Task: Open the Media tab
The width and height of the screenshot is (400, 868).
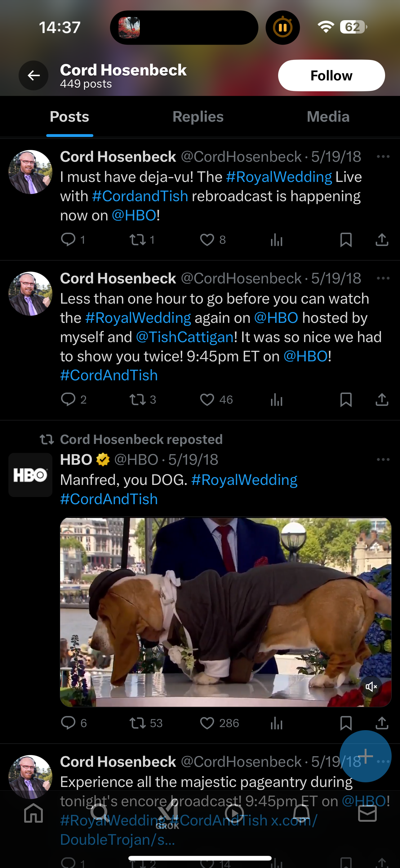Action: (x=328, y=117)
